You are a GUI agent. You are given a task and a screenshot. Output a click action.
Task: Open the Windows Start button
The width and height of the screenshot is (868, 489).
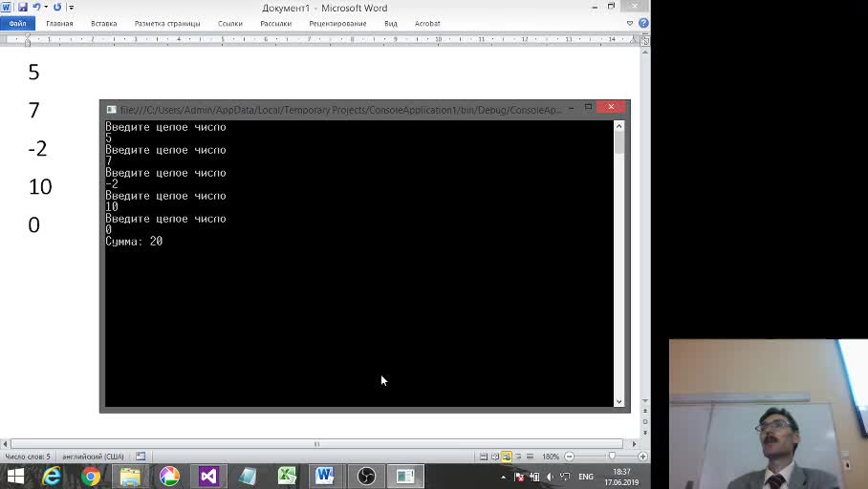point(15,477)
